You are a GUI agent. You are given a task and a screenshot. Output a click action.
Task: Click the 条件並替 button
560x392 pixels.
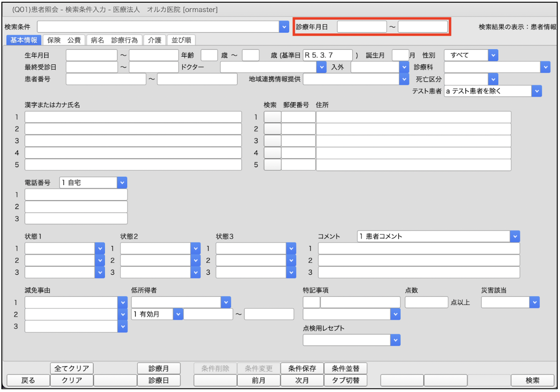pos(345,369)
